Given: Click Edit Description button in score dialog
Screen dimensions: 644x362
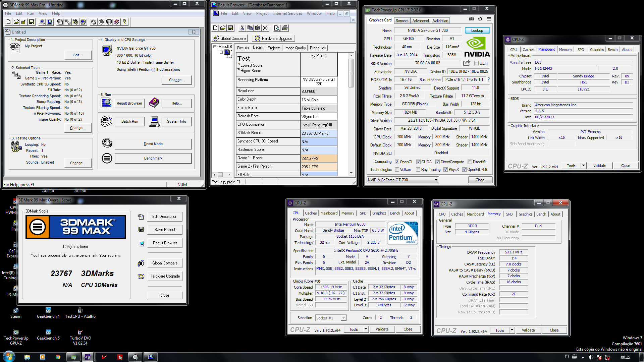Looking at the screenshot, I should tap(165, 217).
